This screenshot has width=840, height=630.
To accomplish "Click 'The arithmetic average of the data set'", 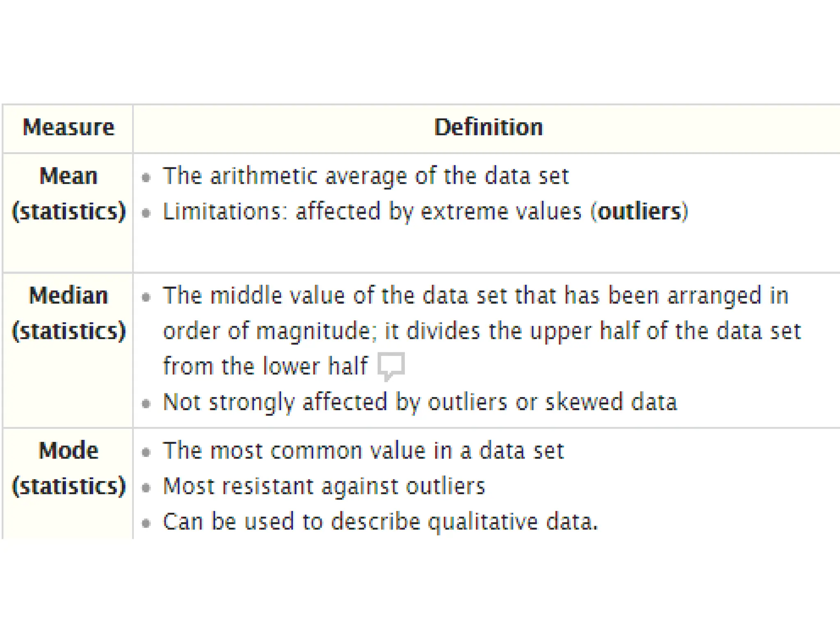I will (365, 176).
